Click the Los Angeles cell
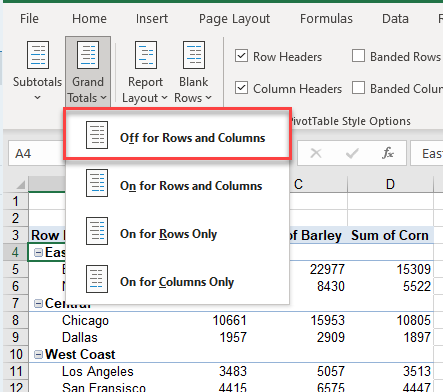The image size is (443, 392). [98, 371]
